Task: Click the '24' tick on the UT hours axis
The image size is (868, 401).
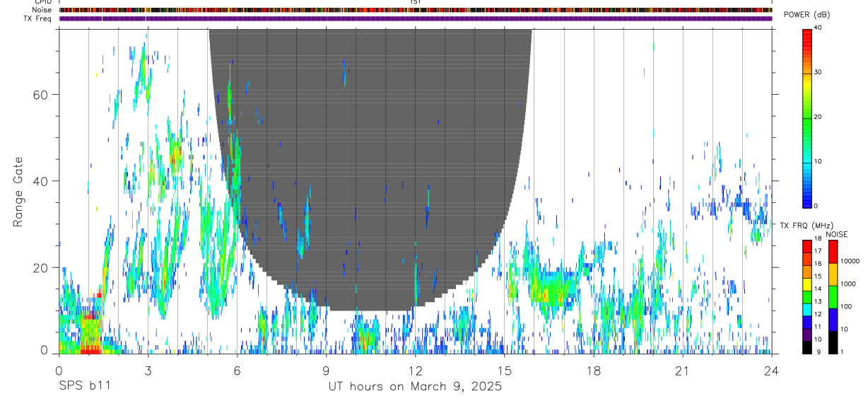Action: pyautogui.click(x=771, y=371)
